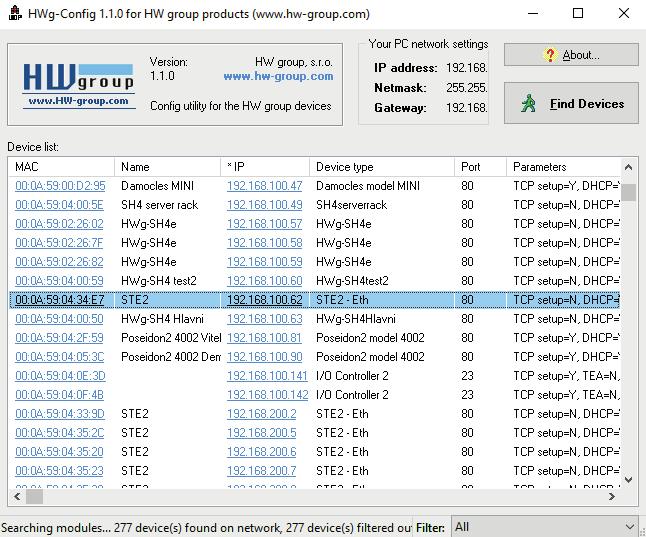Select the Damocles MINI name cell

(x=157, y=186)
